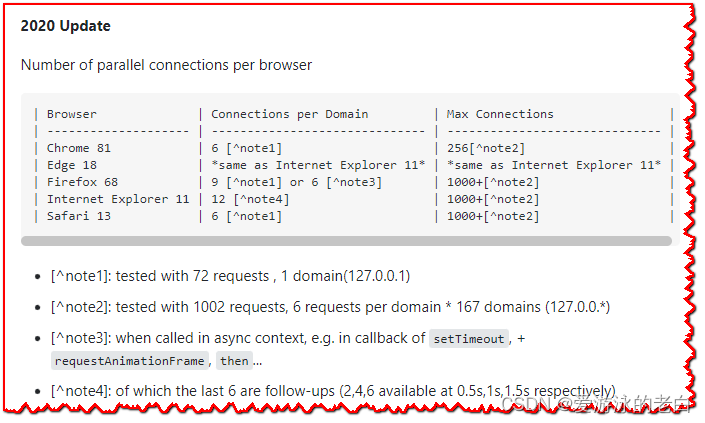
Task: Click Edge's max connections cell
Action: pyautogui.click(x=553, y=165)
